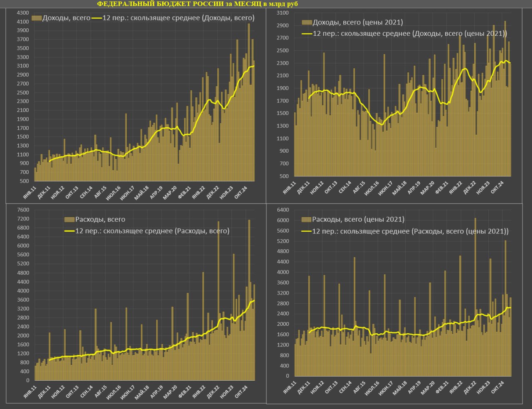Select "Доходы, всего" legend entry in top-left chart
Viewport: 532px width, 409px height.
point(66,18)
